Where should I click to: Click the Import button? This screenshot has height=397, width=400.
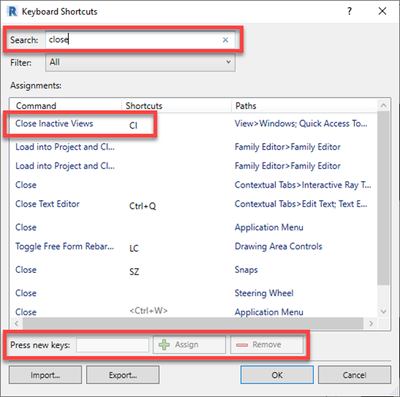(45, 375)
